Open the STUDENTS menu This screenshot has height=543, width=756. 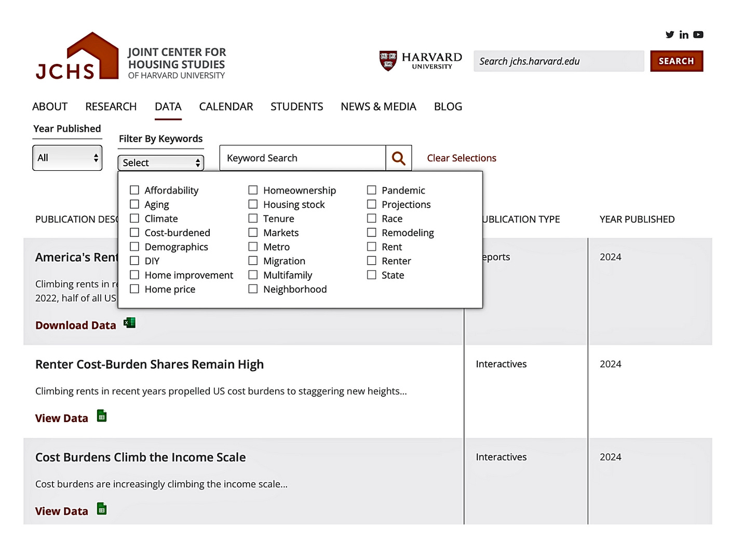click(x=297, y=106)
